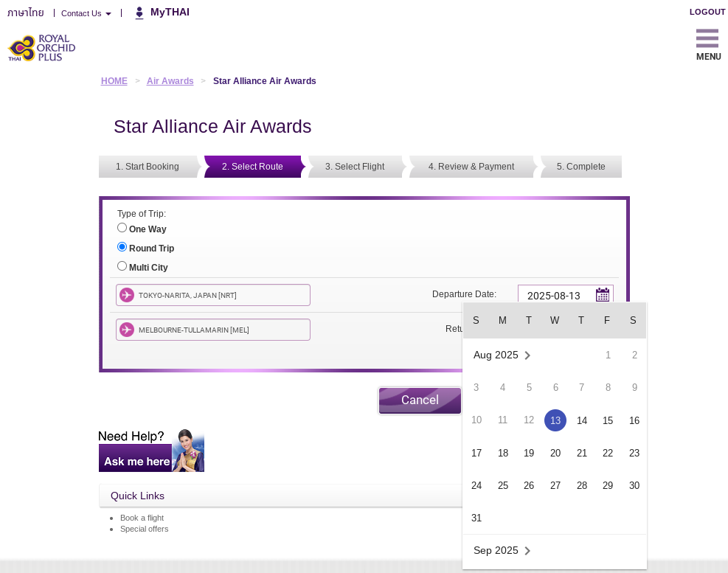Click the Quick Links heading

[137, 496]
